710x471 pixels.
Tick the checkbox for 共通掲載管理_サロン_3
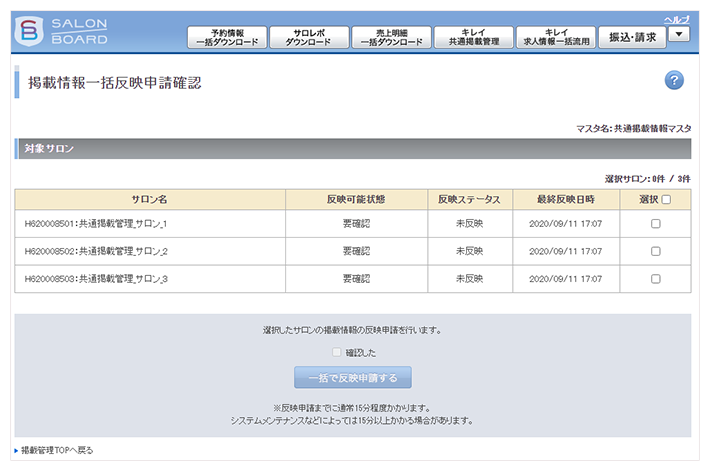[656, 279]
